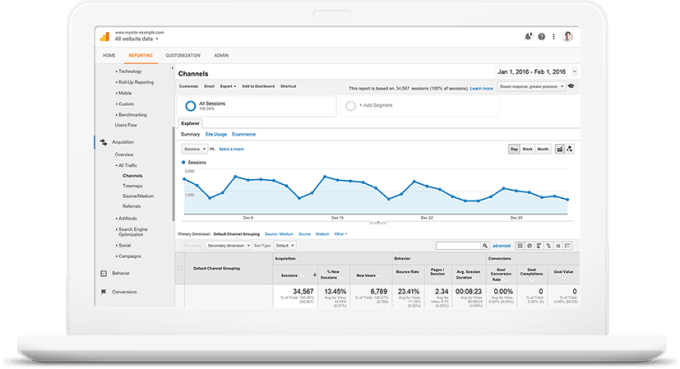Click the Customize button
Screen dimensions: 680x369
click(189, 86)
